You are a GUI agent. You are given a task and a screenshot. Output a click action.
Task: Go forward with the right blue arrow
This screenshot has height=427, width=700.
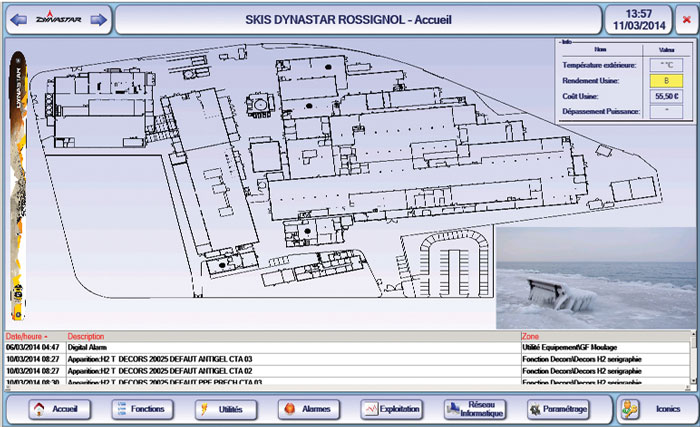coord(99,20)
